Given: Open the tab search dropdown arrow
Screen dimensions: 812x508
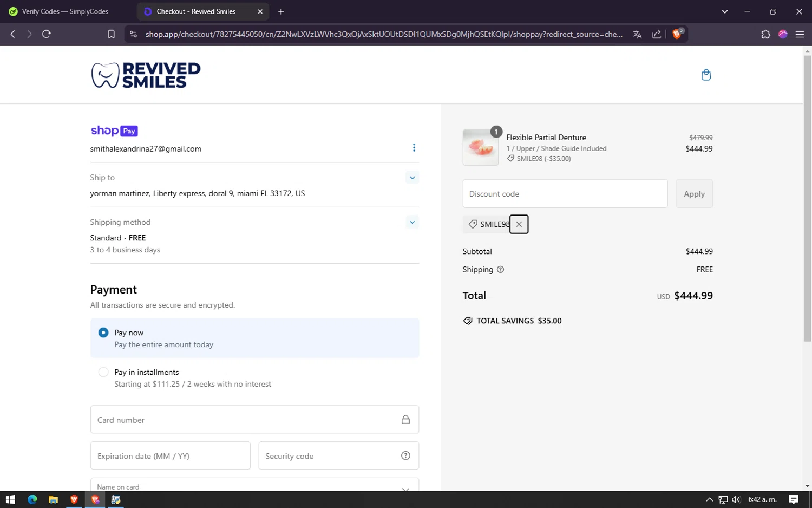Looking at the screenshot, I should point(725,11).
